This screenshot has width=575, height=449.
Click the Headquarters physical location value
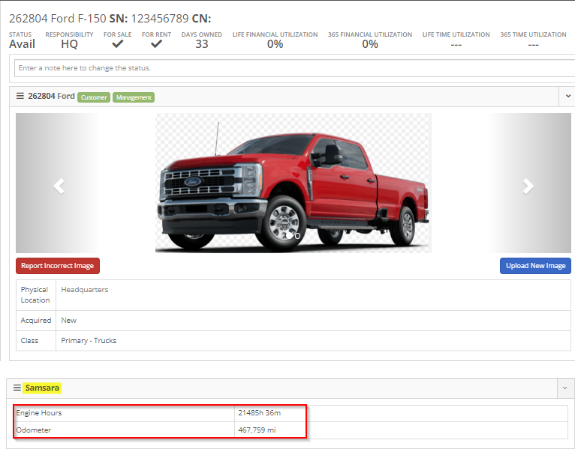(x=84, y=289)
